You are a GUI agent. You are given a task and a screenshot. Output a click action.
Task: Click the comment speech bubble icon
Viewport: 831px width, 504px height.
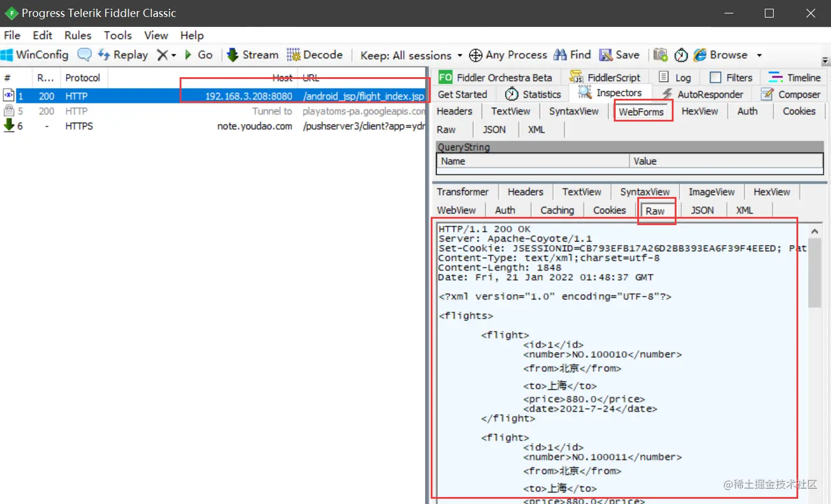85,55
